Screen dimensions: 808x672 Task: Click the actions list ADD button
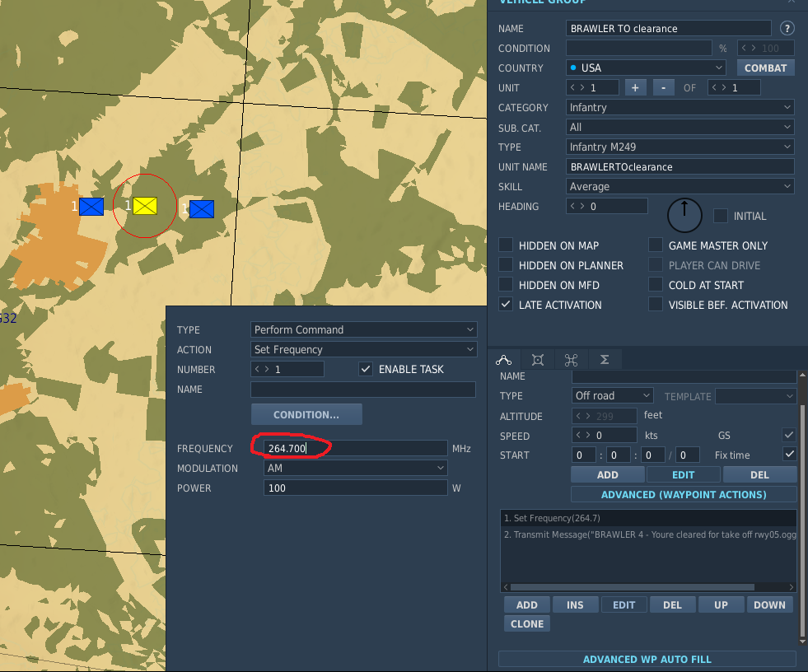pos(526,604)
